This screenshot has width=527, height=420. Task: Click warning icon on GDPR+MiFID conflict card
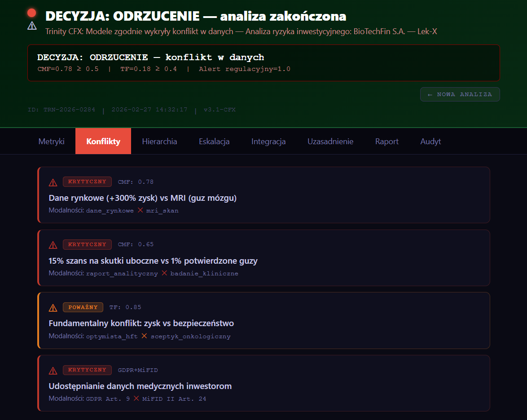[53, 371]
